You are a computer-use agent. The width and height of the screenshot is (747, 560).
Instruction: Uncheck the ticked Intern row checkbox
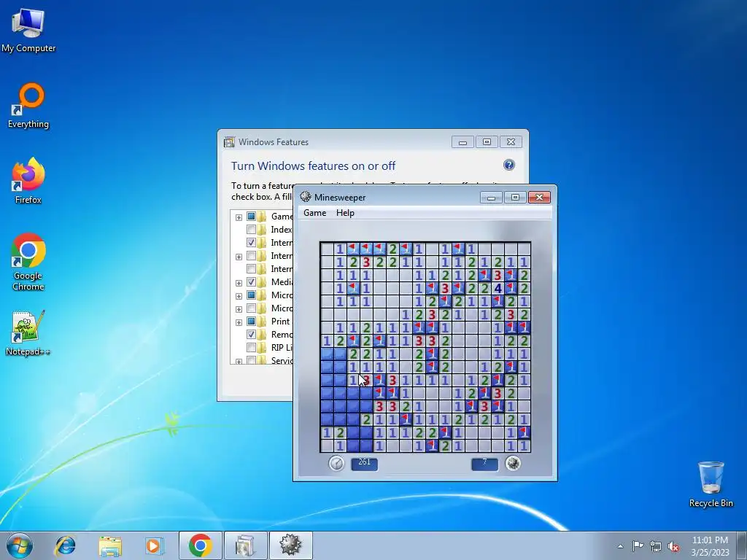pyautogui.click(x=251, y=242)
